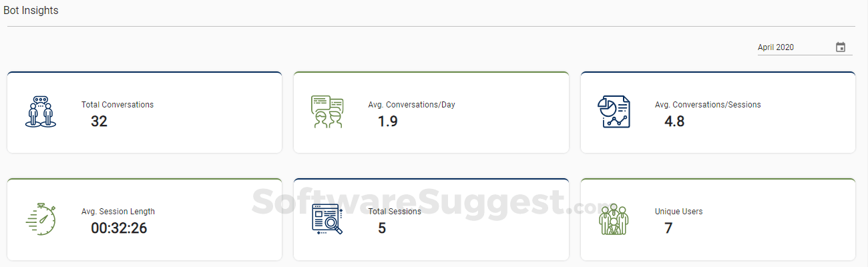Click the Total Sessions browser search icon
This screenshot has height=267, width=868.
click(327, 219)
